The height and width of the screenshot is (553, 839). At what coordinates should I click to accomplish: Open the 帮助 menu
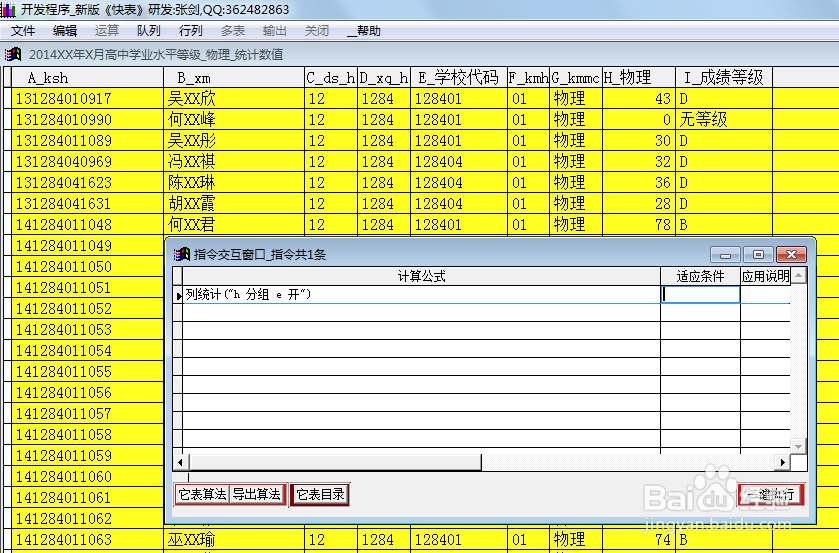click(x=364, y=31)
